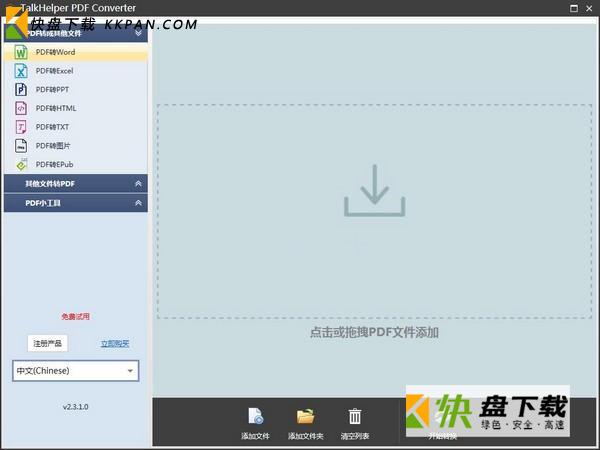600x450 pixels.
Task: Collapse the PDF转成其他文件 section chevron
Action: 138,33
